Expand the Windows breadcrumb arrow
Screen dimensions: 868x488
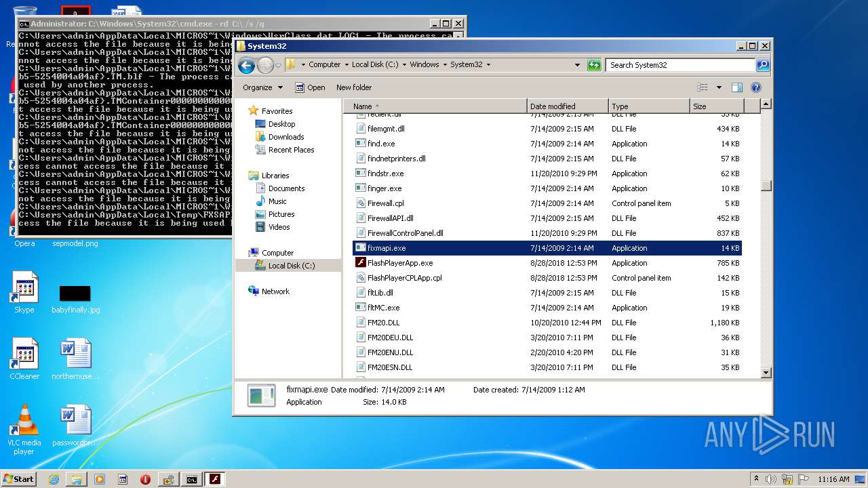(x=445, y=65)
